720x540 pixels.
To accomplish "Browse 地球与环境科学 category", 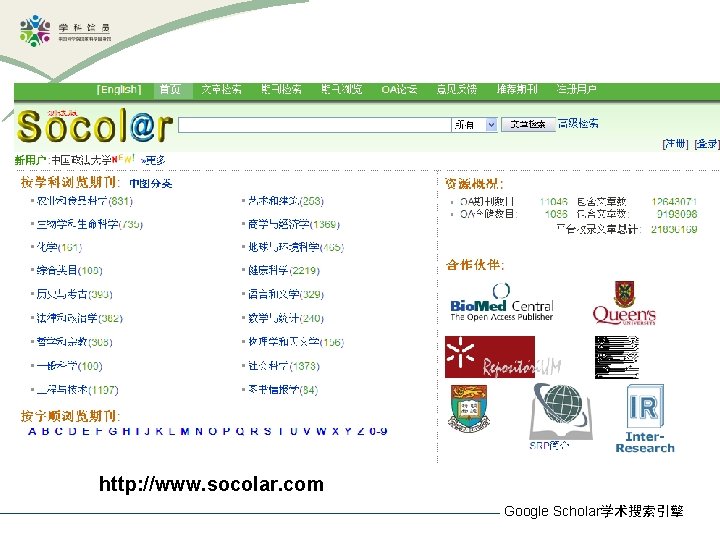I will [296, 248].
